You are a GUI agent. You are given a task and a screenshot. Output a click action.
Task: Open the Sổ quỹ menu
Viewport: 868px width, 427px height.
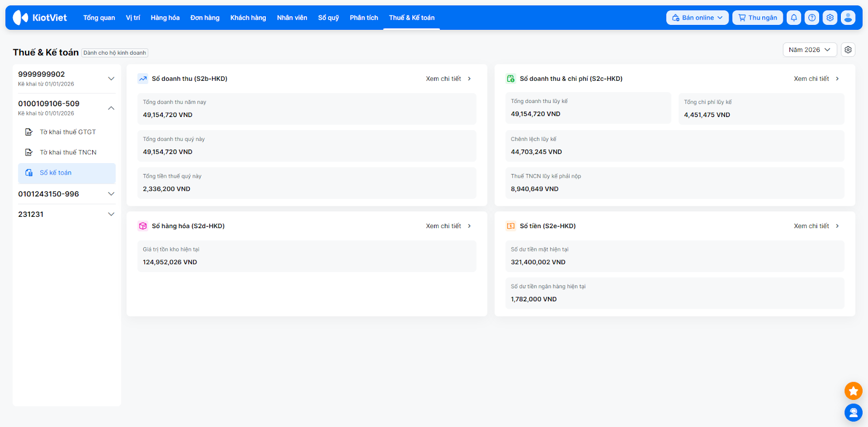click(328, 18)
